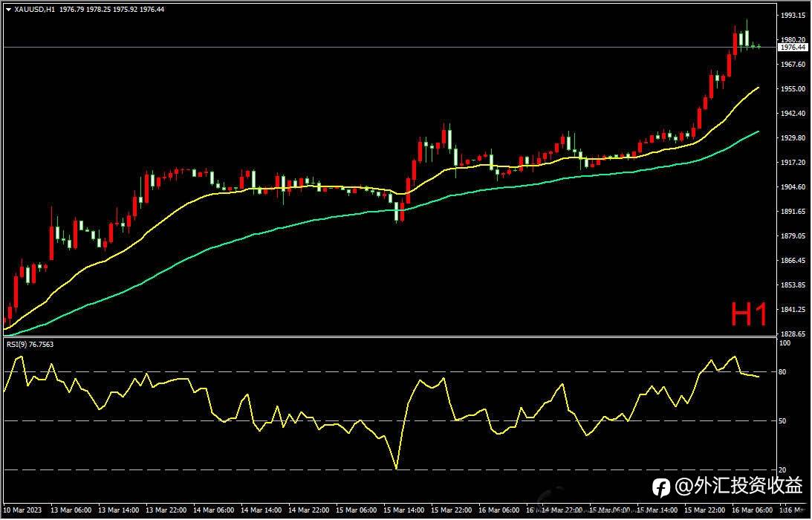
Task: Click the 1980.20 price axis label
Action: point(793,39)
